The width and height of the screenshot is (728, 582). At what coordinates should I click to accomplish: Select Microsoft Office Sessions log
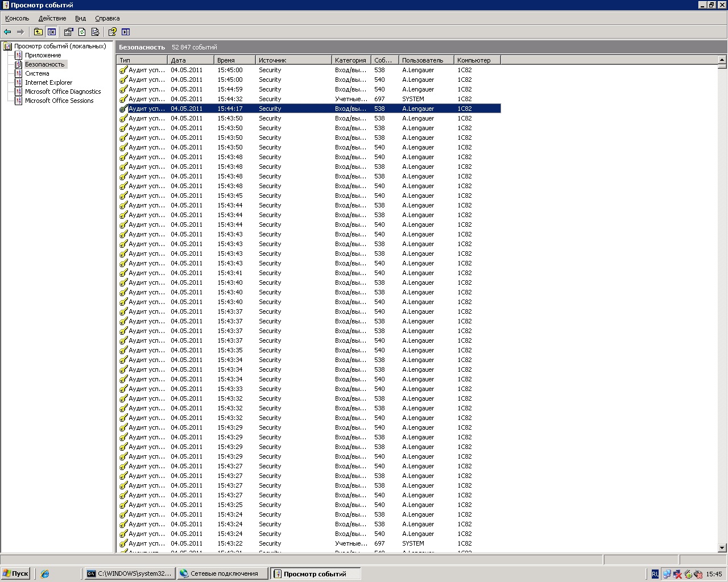click(x=59, y=101)
